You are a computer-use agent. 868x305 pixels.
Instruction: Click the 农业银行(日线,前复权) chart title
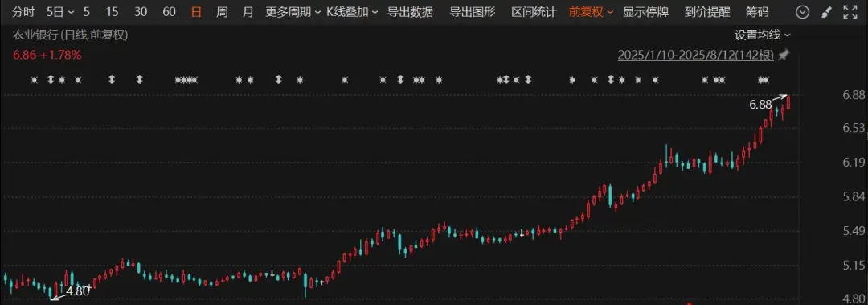[x=70, y=35]
